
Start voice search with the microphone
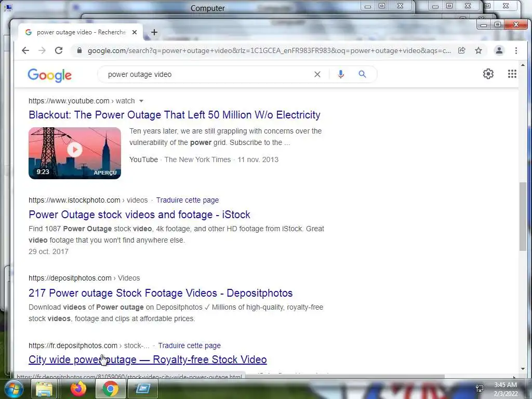tap(341, 74)
